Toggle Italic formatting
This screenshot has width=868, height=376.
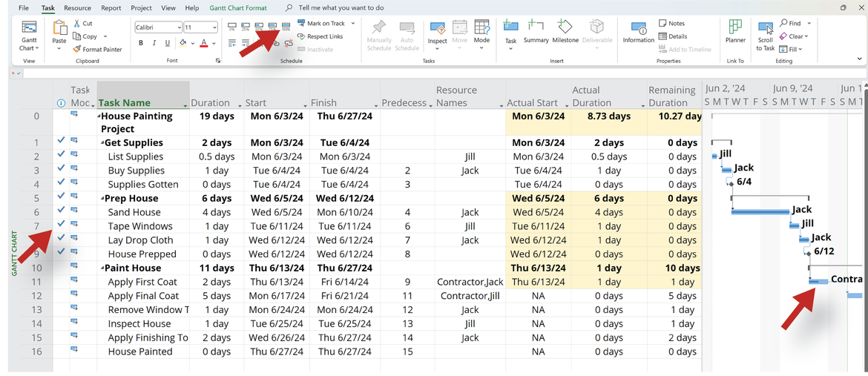click(x=154, y=43)
